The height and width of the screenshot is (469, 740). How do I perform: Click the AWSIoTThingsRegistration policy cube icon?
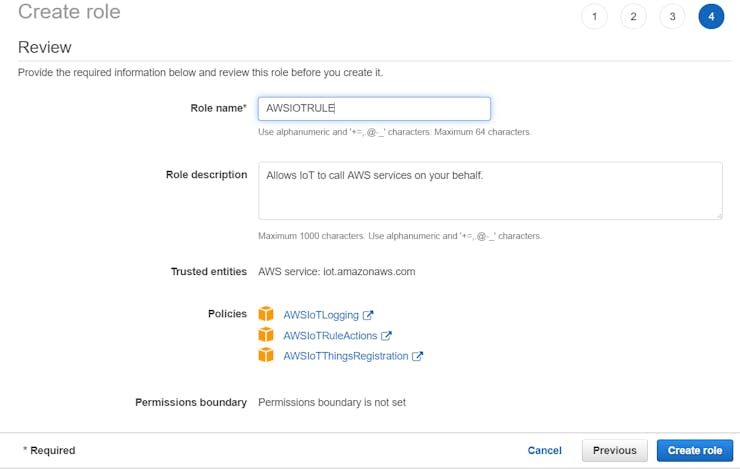tap(266, 355)
